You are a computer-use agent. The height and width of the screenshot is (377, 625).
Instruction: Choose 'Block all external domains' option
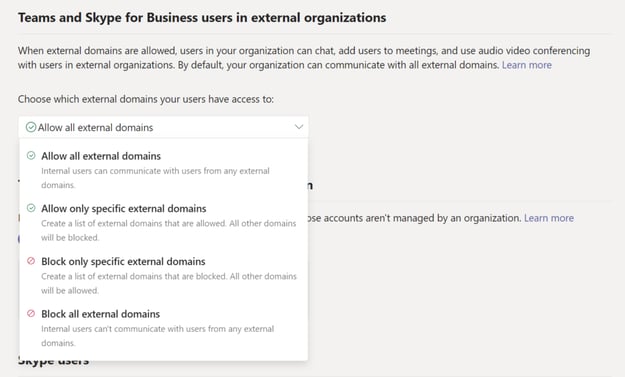click(163, 328)
